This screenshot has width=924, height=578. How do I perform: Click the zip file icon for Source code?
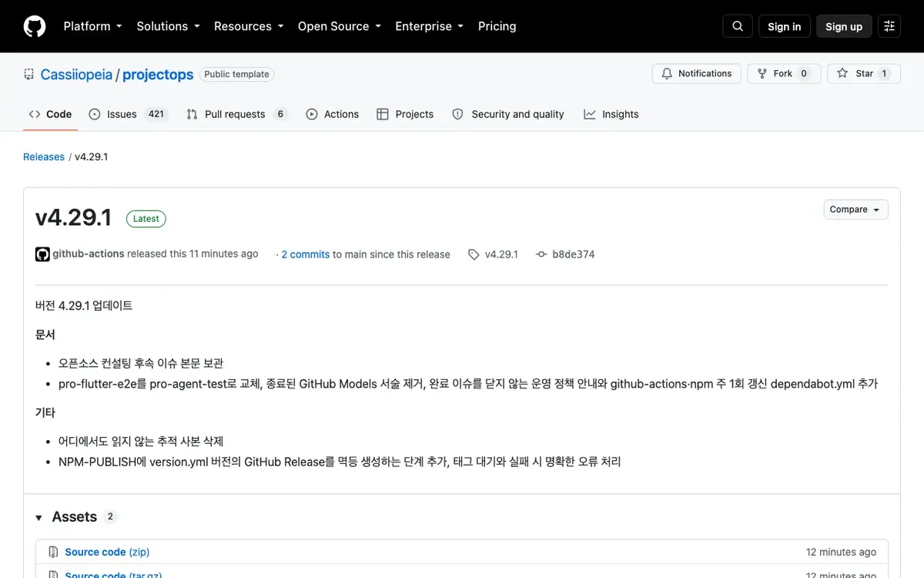click(54, 552)
